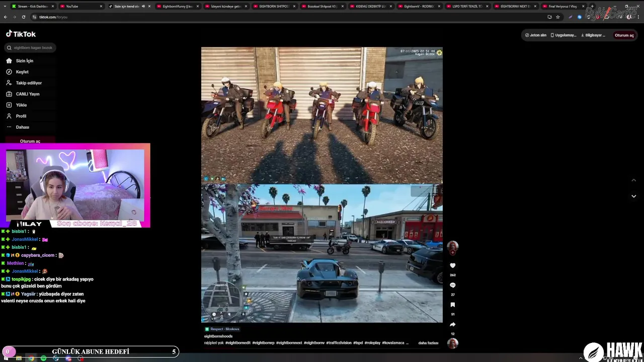Image resolution: width=644 pixels, height=362 pixels.
Task: Click Bilgisayar uygulaması option
Action: [x=593, y=35]
